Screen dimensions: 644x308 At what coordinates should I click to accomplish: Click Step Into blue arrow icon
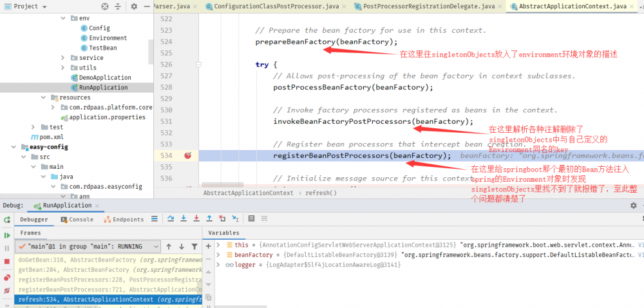(184, 218)
